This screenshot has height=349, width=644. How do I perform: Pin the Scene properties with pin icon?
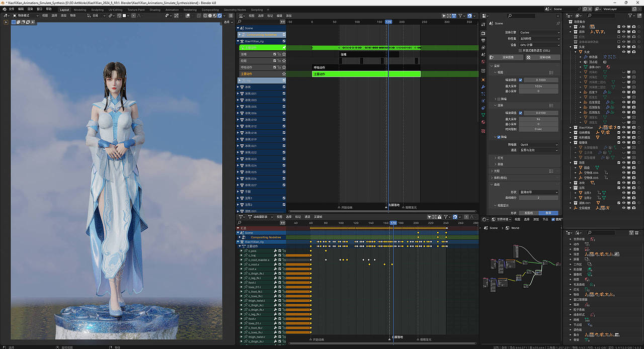(557, 24)
